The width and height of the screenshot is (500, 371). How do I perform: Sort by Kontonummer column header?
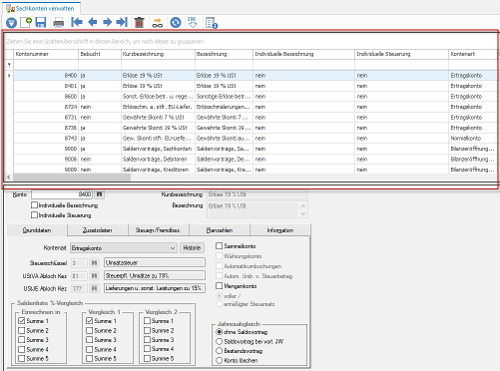46,54
